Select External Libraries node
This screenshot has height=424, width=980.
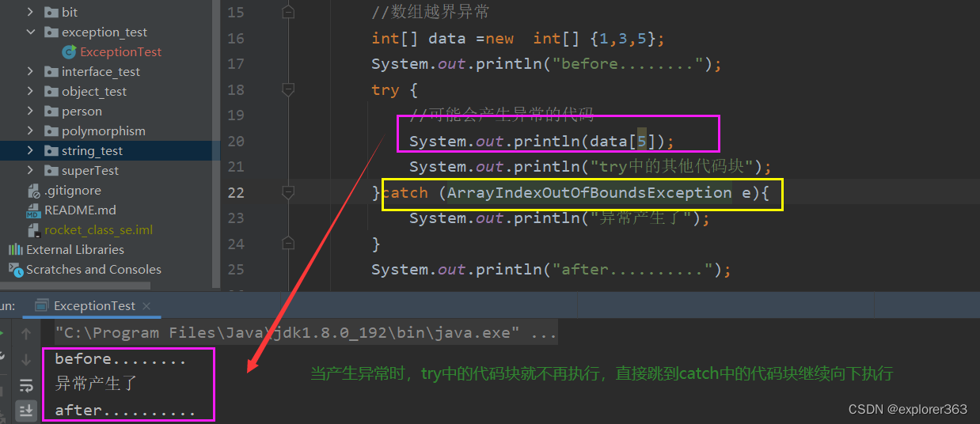[x=75, y=250]
